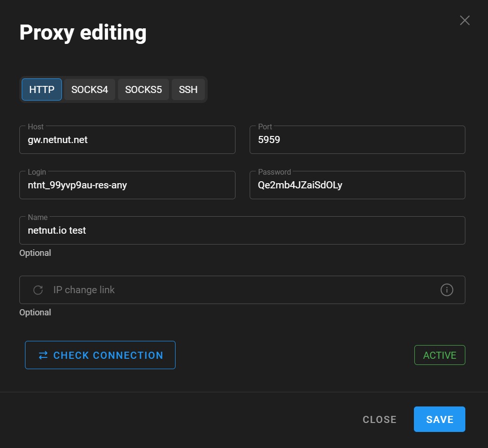Open the info tooltip beside IP change link
Viewport: 488px width, 448px height.
[x=446, y=289]
